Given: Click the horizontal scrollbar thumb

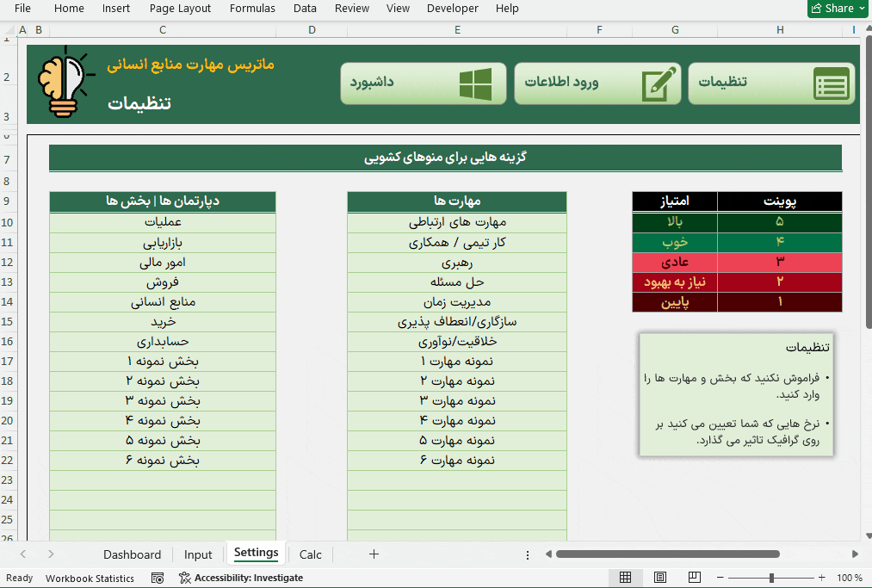Looking at the screenshot, I should pos(668,554).
